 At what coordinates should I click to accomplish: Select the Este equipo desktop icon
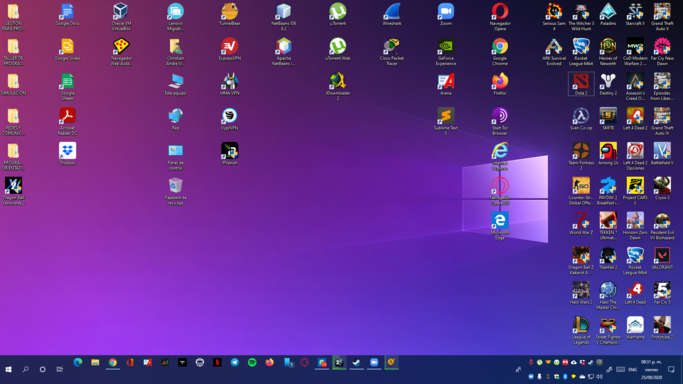pyautogui.click(x=176, y=84)
